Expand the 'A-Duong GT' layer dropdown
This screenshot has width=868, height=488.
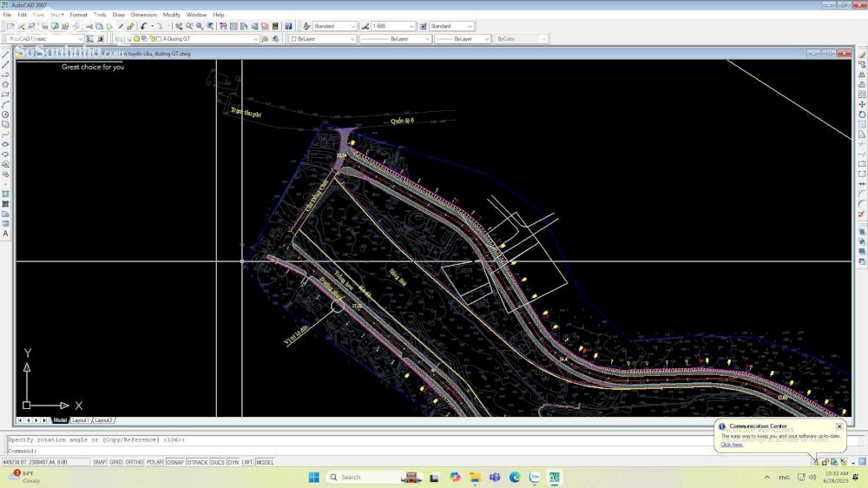click(255, 39)
